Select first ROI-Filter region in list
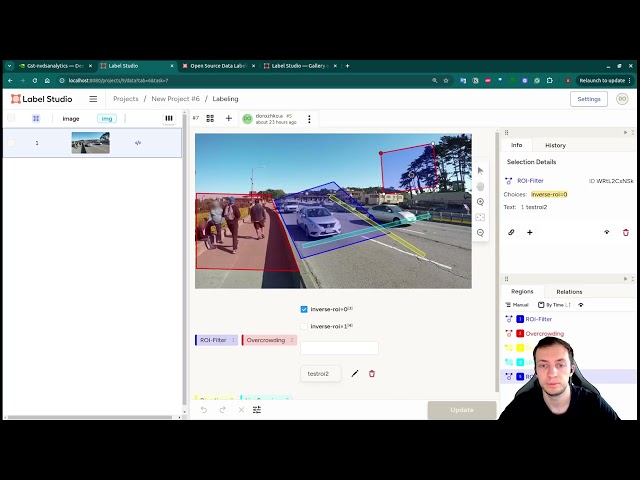 567,319
